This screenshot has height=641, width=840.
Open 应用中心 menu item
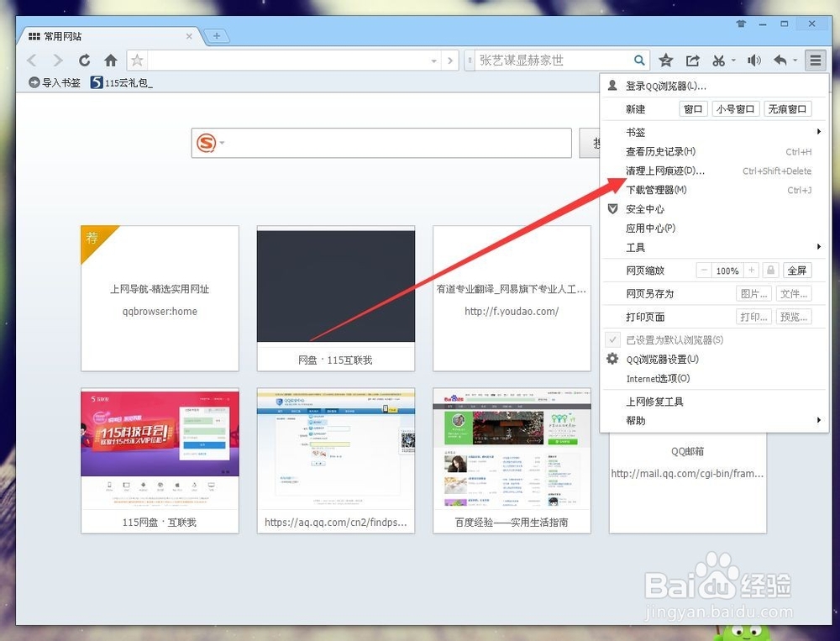(715, 229)
